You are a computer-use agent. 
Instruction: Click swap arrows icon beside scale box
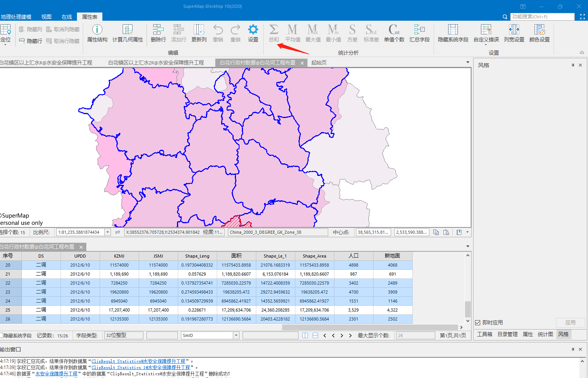click(x=118, y=232)
